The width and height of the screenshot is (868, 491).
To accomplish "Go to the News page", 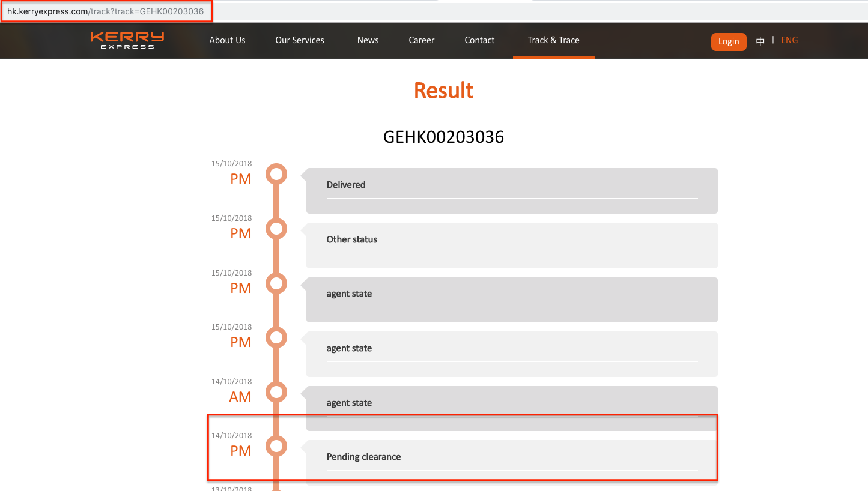I will (368, 40).
